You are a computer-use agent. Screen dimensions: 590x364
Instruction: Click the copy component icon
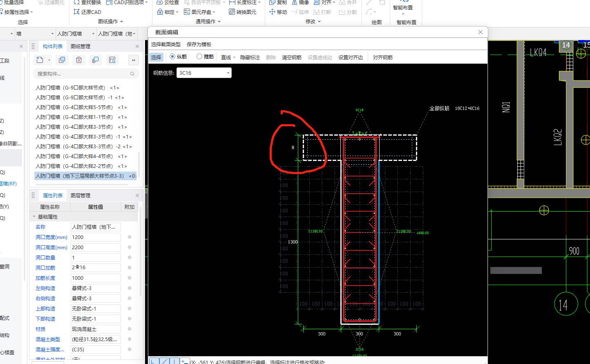pos(62,60)
